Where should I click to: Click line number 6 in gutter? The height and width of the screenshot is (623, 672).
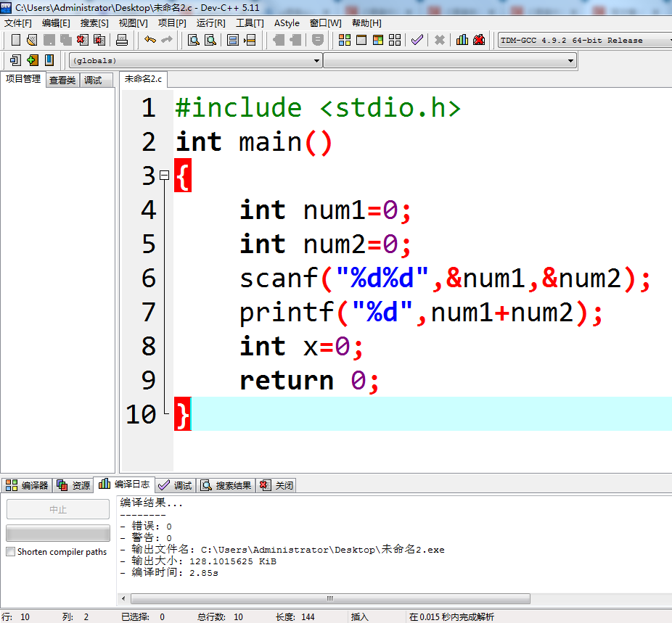click(x=148, y=279)
